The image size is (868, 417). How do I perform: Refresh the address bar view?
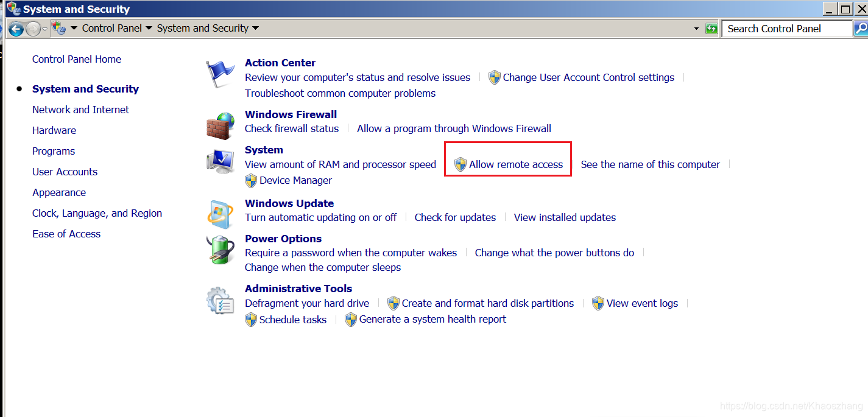pos(711,29)
